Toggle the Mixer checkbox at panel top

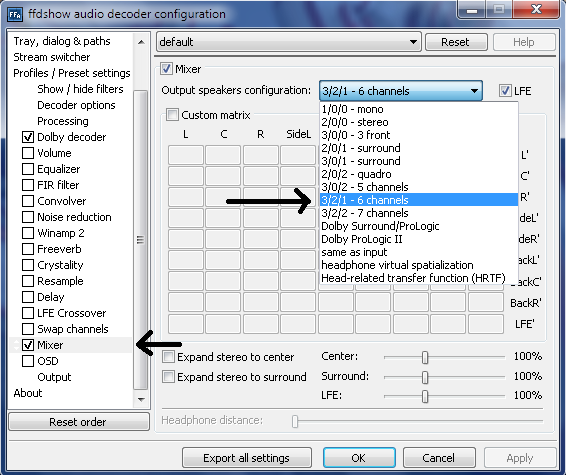click(166, 69)
